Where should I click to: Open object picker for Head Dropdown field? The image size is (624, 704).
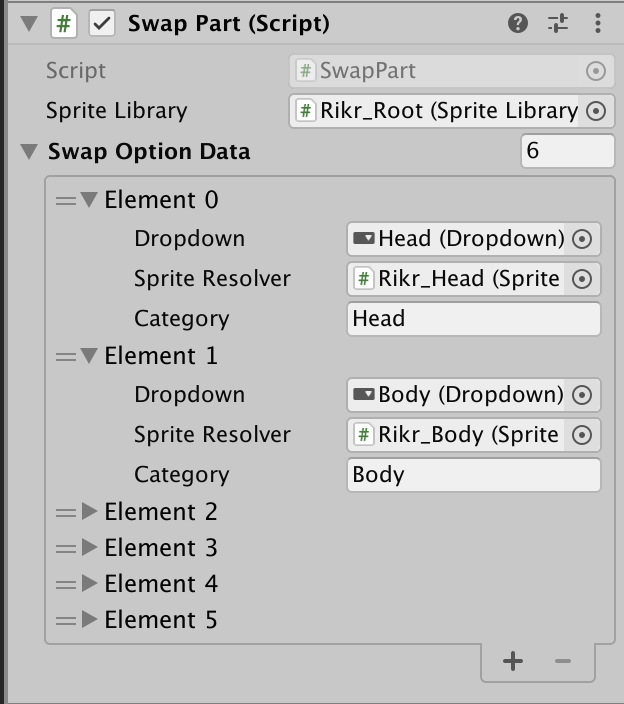click(583, 239)
